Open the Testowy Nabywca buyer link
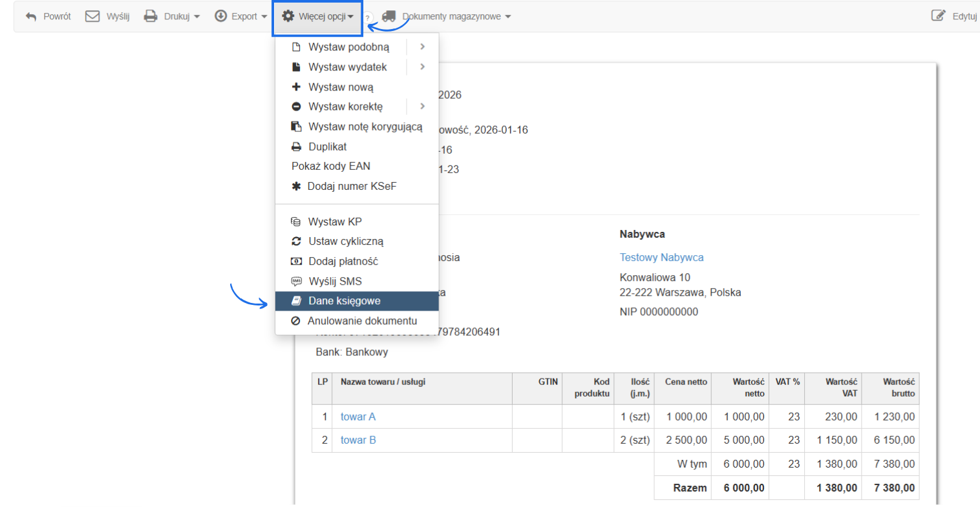 coord(661,257)
